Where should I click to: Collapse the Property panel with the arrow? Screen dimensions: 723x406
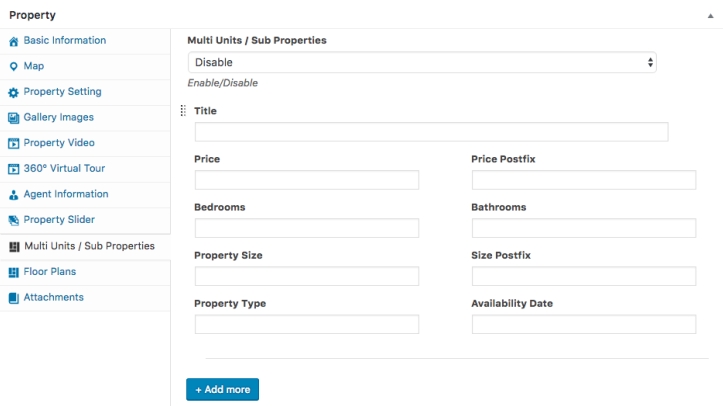point(709,16)
